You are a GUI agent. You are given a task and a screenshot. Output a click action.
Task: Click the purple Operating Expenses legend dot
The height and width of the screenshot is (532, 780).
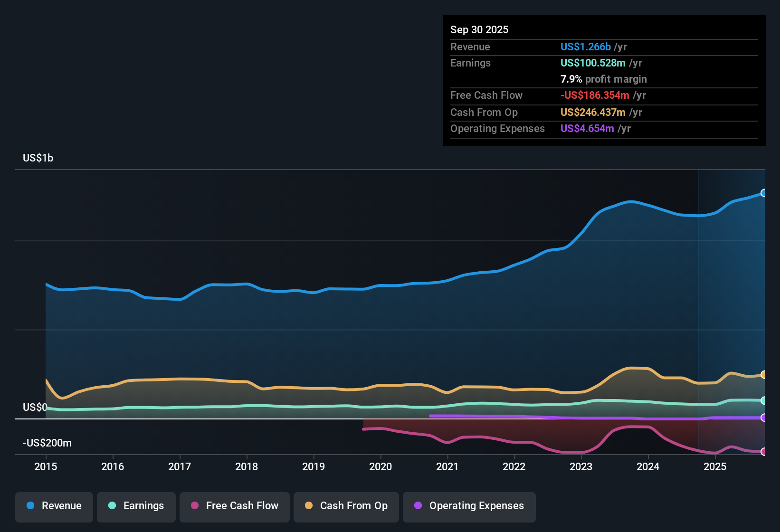point(418,506)
